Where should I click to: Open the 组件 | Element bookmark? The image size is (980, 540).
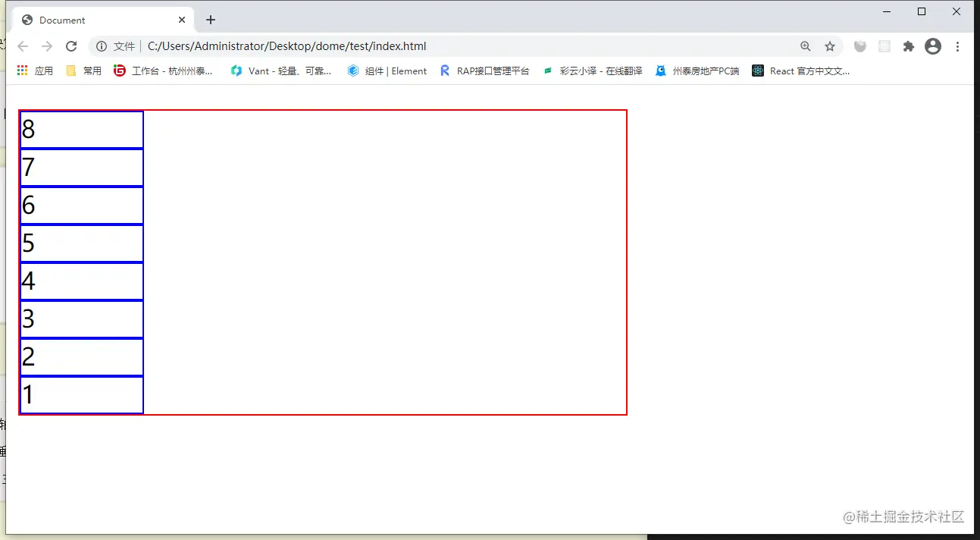point(387,71)
